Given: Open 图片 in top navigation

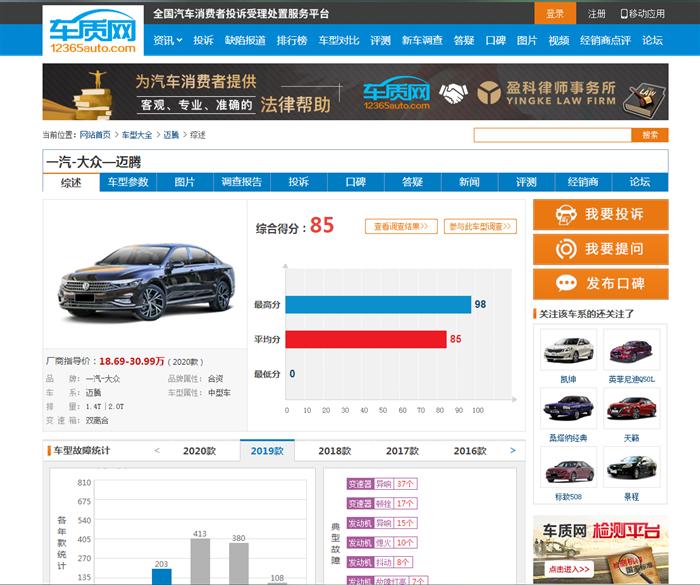Looking at the screenshot, I should [x=527, y=40].
